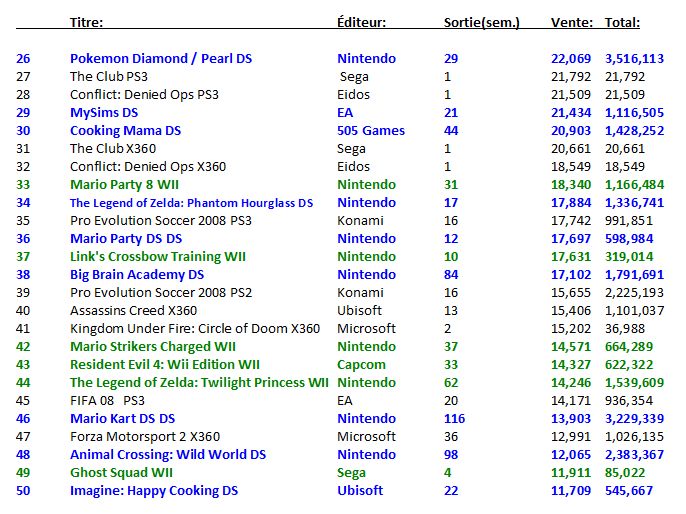Select title 'Imagine: Happy Cooking DS'

pyautogui.click(x=154, y=491)
